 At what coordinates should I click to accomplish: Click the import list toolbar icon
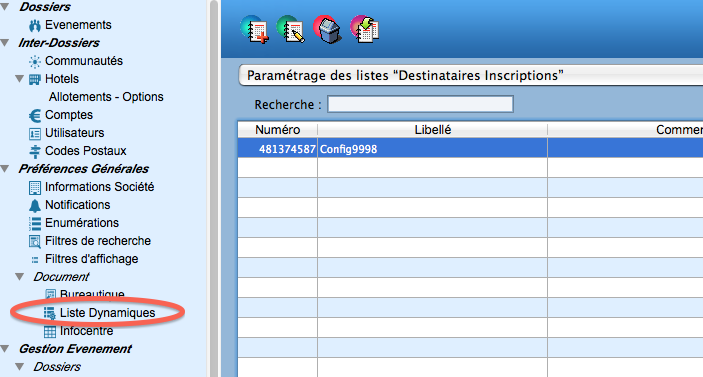[x=365, y=30]
